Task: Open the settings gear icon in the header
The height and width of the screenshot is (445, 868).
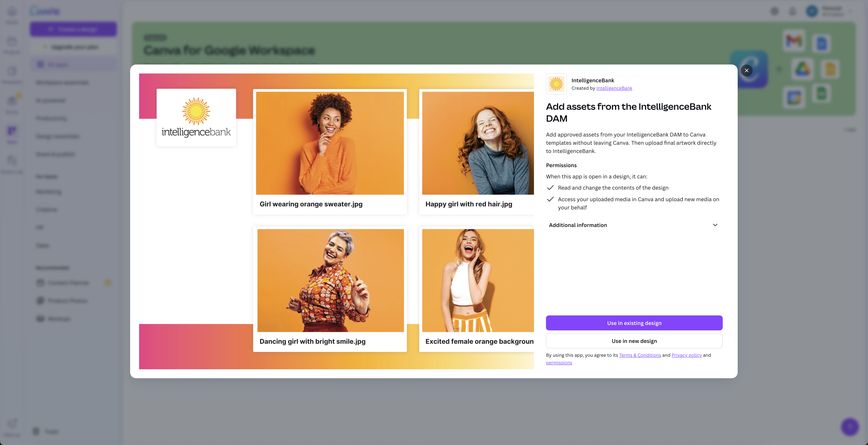Action: [x=774, y=11]
